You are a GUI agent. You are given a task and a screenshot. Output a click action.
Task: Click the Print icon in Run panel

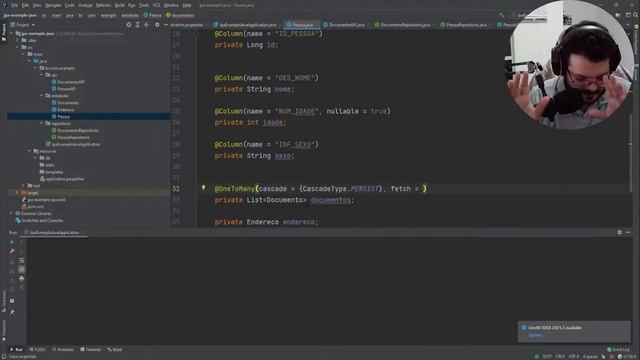(22, 278)
